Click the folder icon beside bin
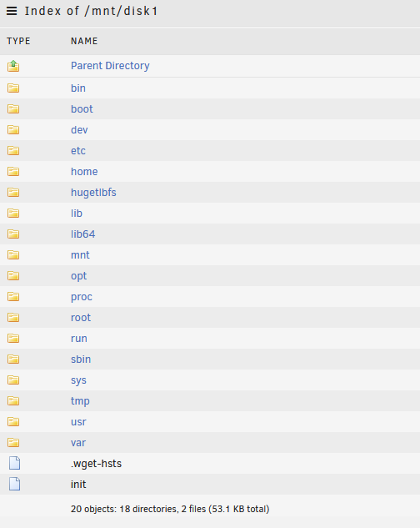This screenshot has width=420, height=528. 13,88
